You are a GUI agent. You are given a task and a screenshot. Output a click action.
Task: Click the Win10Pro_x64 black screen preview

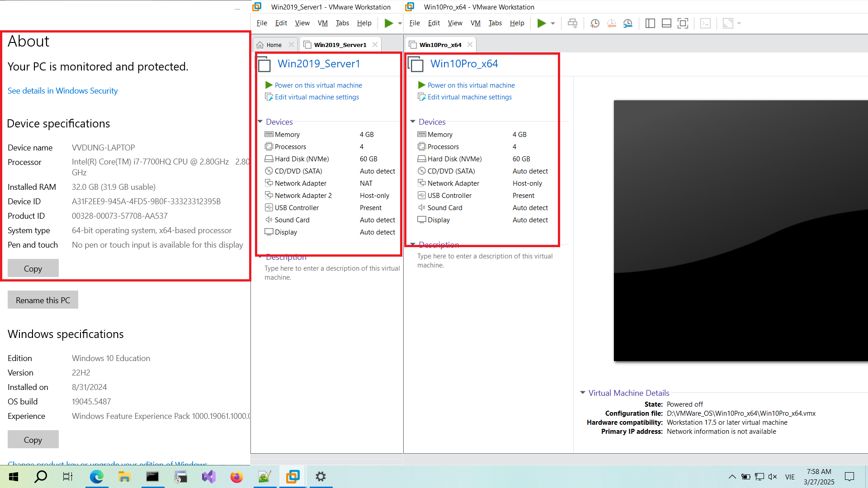tap(741, 230)
